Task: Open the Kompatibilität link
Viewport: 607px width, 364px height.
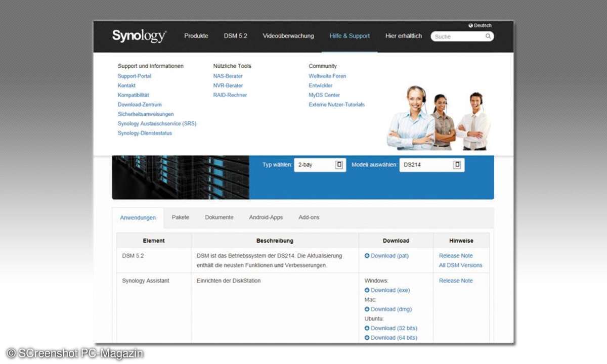Action: tap(134, 95)
